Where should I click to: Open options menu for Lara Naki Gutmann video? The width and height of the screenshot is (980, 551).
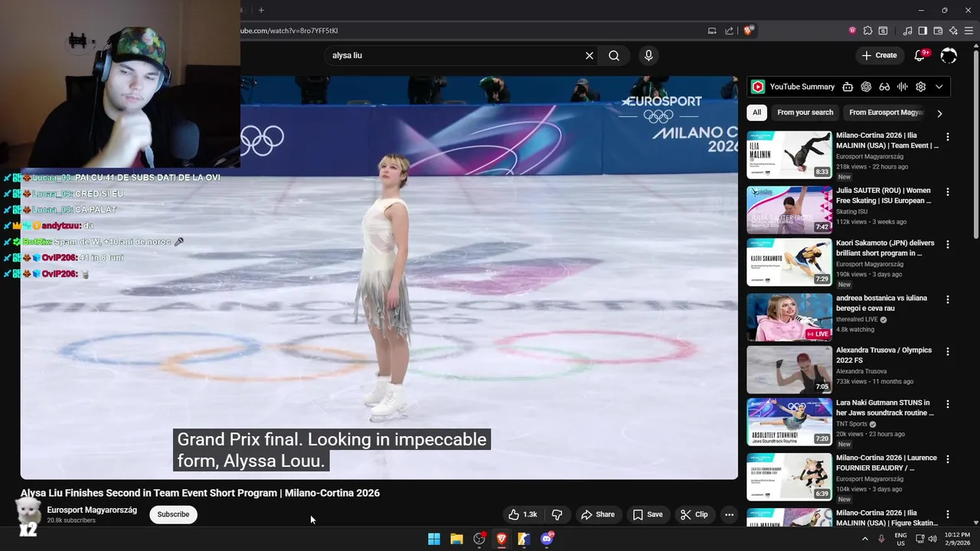948,403
